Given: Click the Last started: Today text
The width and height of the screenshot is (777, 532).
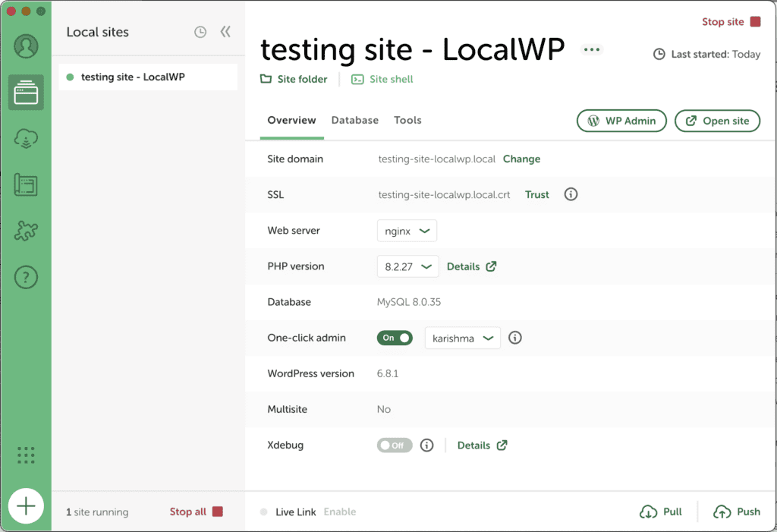Looking at the screenshot, I should pos(716,54).
